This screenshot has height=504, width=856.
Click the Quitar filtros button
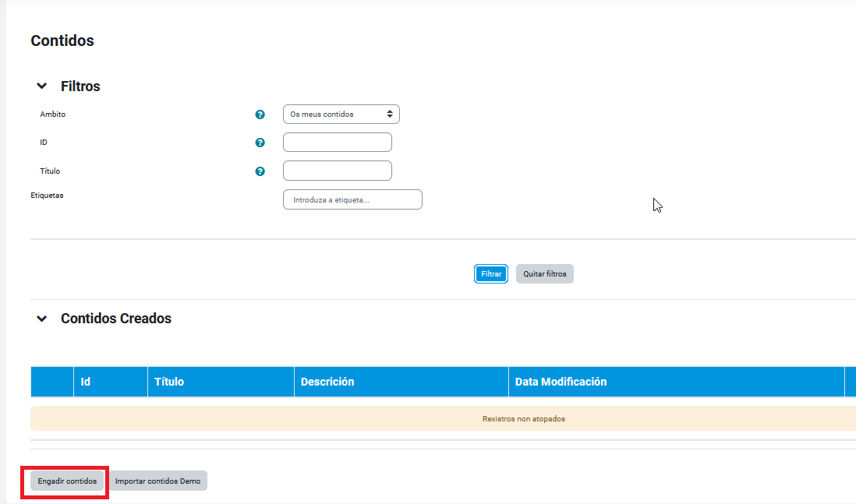544,274
